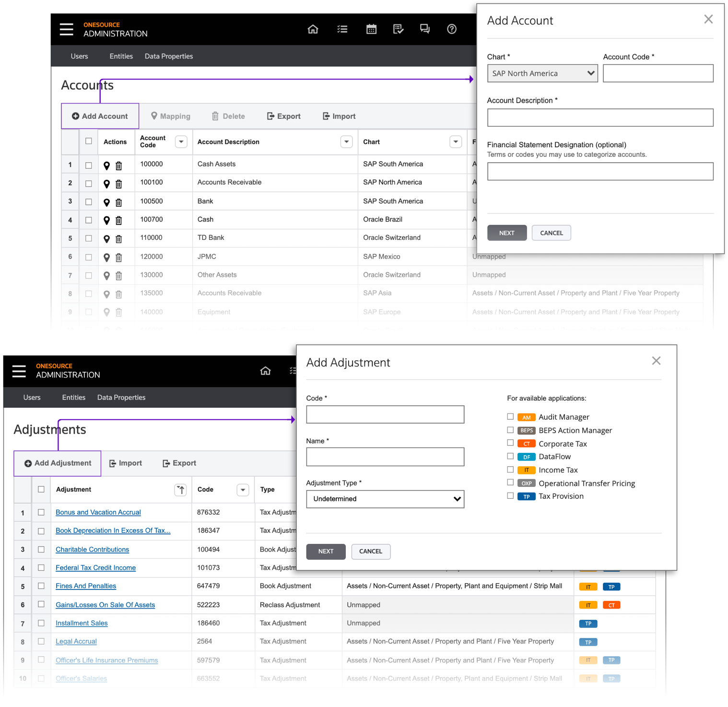Focus the Account Description input field

tap(600, 118)
